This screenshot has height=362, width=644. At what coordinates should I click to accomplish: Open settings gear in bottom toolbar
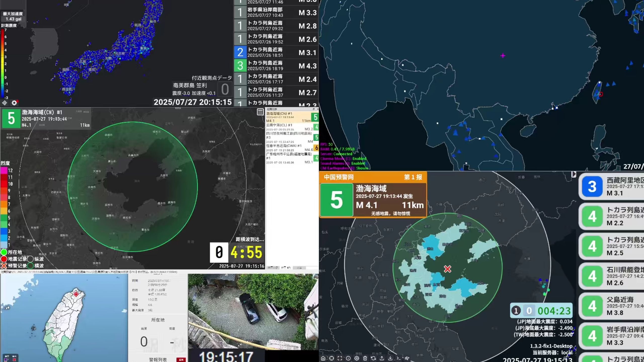pyautogui.click(x=357, y=358)
